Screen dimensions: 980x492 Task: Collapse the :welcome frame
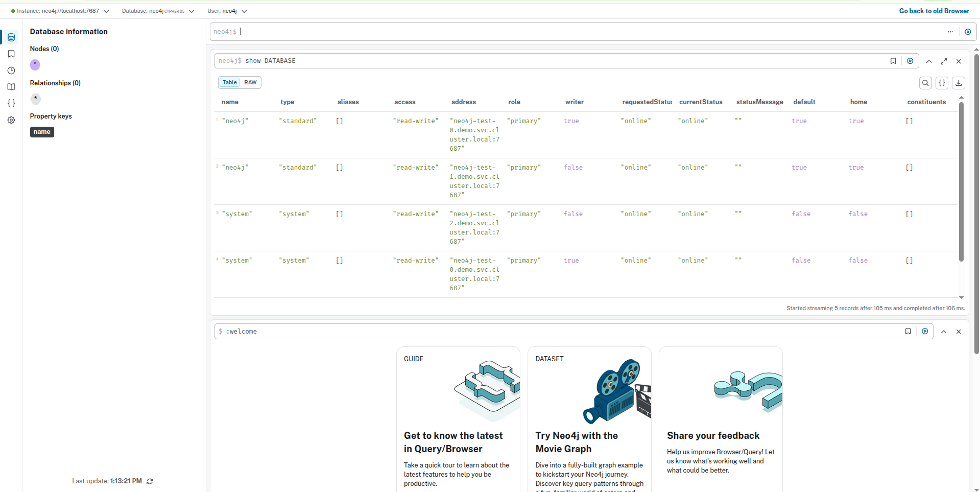click(x=944, y=332)
